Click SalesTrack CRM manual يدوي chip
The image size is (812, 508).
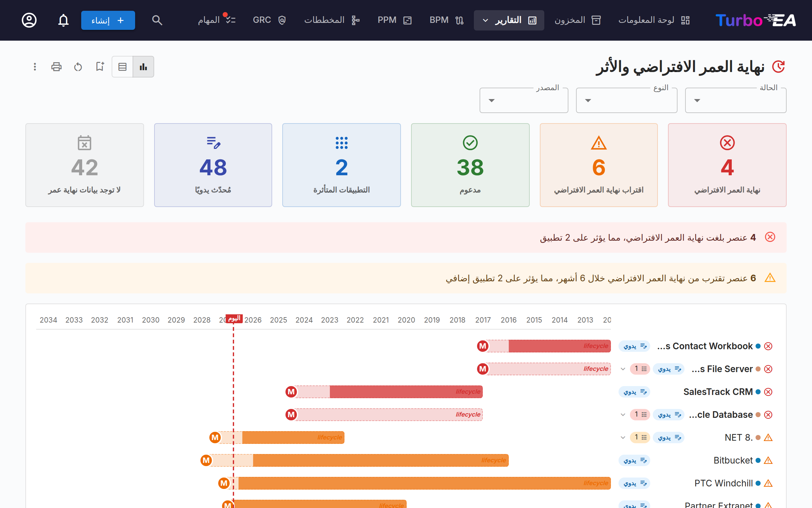pyautogui.click(x=634, y=392)
